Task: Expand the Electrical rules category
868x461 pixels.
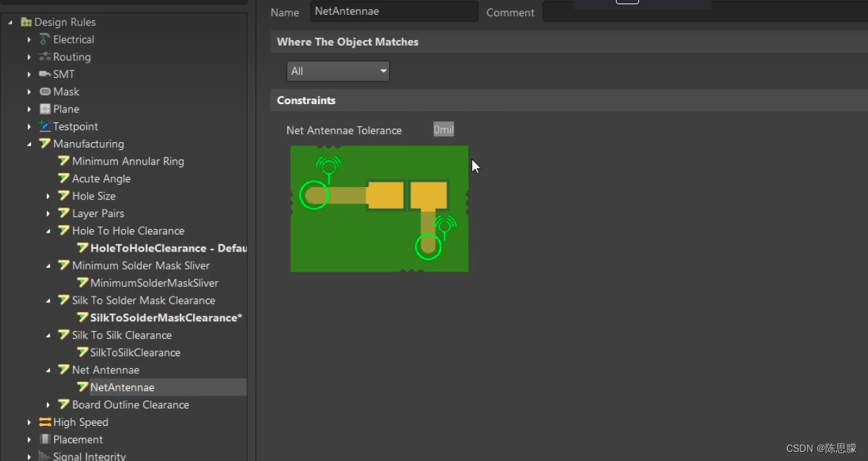Action: (x=29, y=39)
